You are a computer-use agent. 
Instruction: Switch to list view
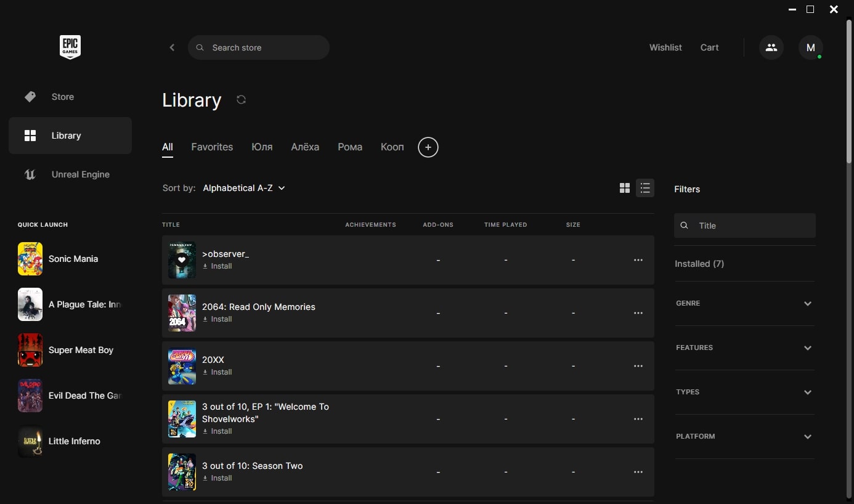pyautogui.click(x=645, y=188)
